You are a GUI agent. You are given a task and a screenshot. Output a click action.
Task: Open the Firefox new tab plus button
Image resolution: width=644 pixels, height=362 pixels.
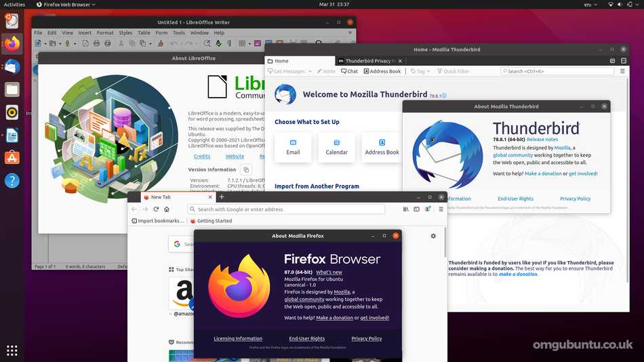pos(222,197)
